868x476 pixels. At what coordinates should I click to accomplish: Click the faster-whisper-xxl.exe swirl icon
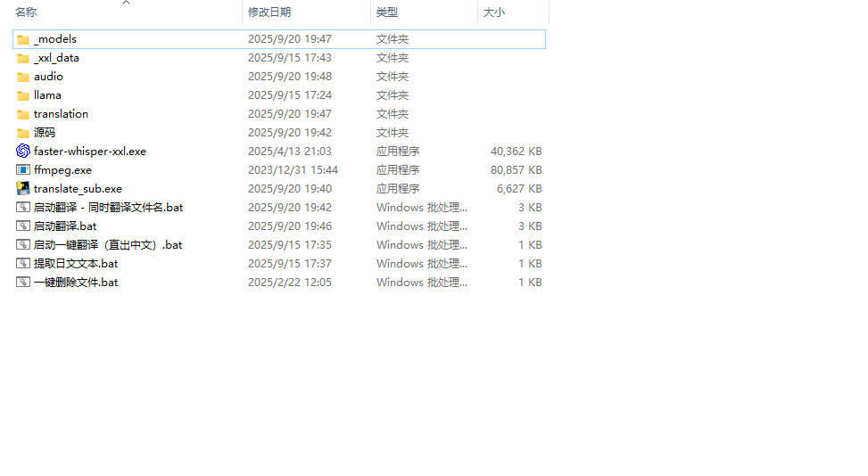click(22, 151)
